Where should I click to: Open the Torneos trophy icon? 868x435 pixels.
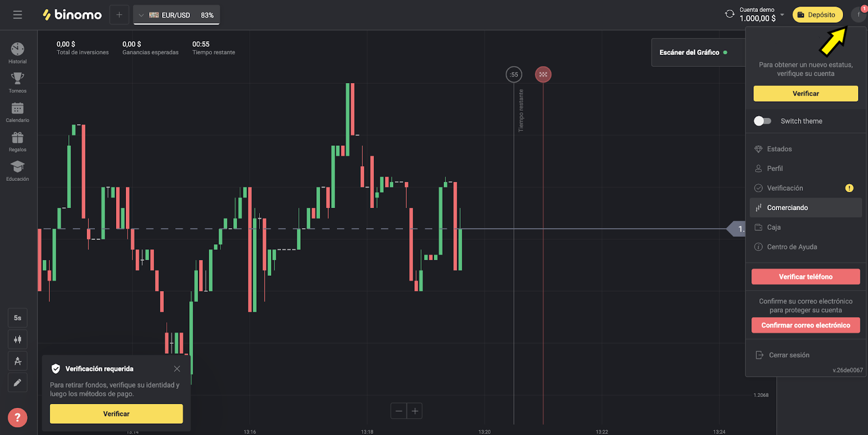click(x=17, y=79)
